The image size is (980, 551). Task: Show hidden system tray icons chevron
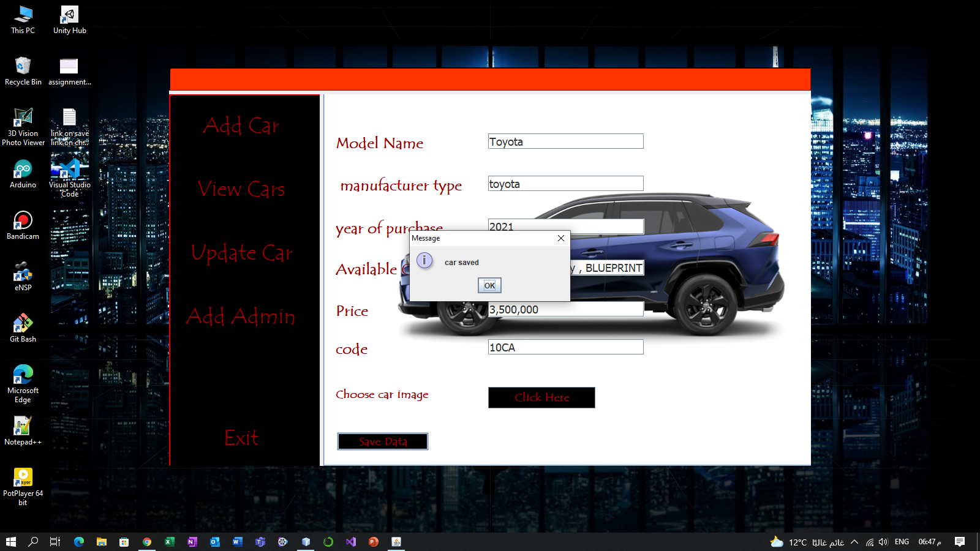coord(854,542)
